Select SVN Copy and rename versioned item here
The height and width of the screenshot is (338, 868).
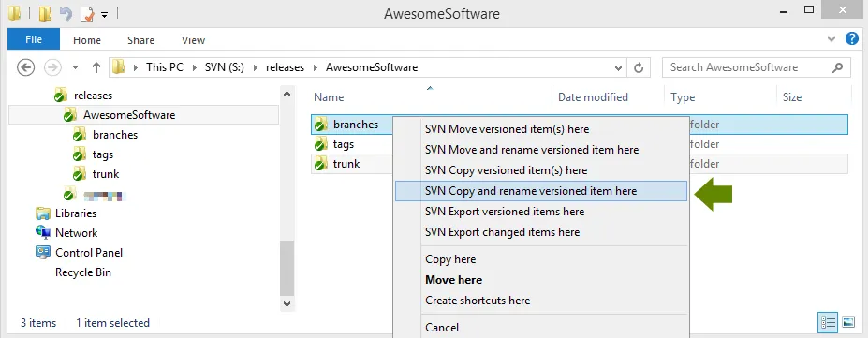(541, 191)
